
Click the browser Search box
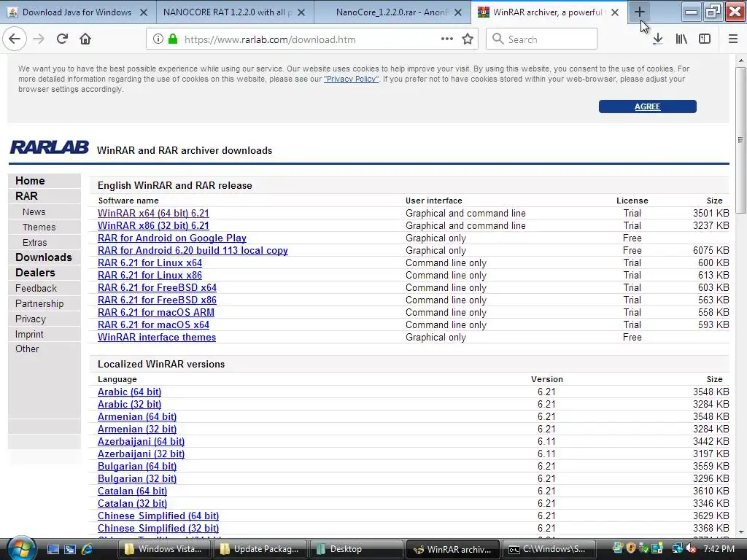[x=542, y=39]
